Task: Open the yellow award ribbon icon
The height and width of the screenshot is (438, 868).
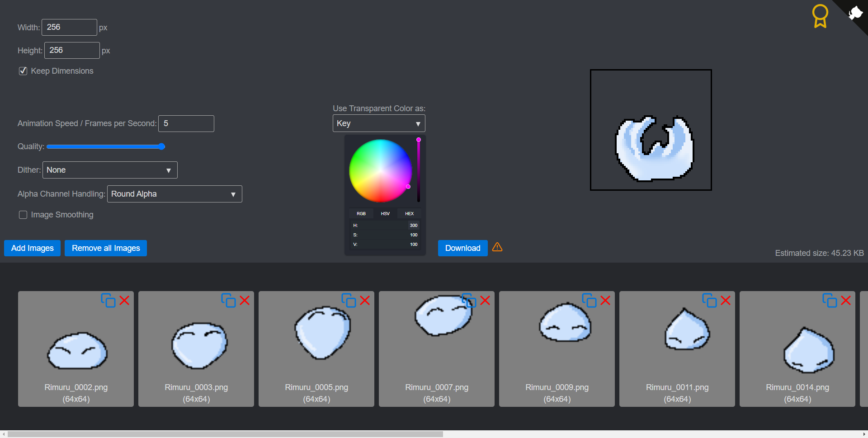Action: (x=820, y=16)
